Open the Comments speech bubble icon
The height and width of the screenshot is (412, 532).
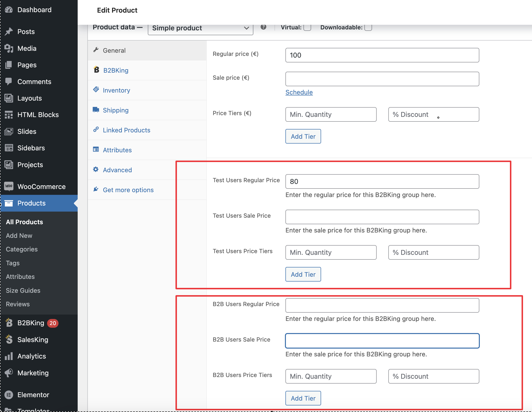(x=9, y=82)
